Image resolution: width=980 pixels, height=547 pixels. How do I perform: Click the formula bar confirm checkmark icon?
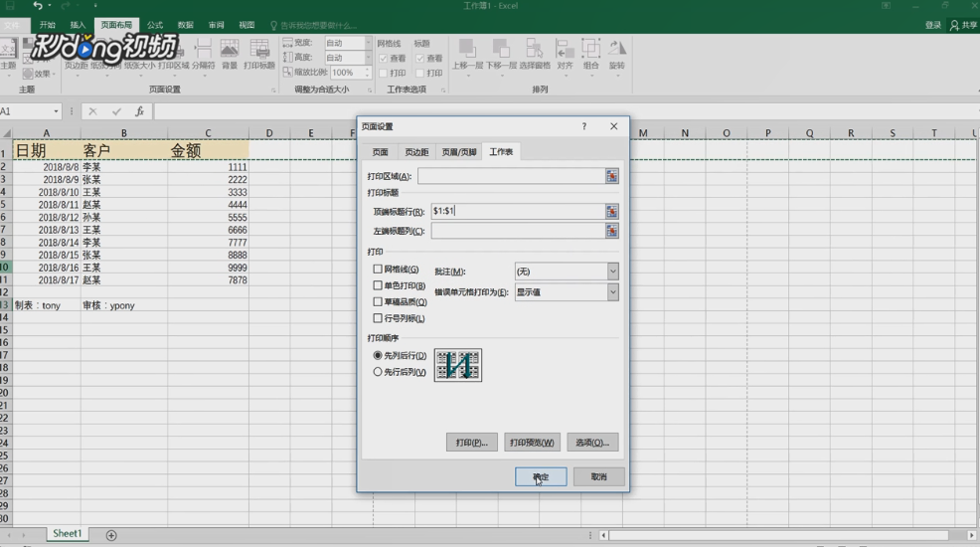coord(116,111)
